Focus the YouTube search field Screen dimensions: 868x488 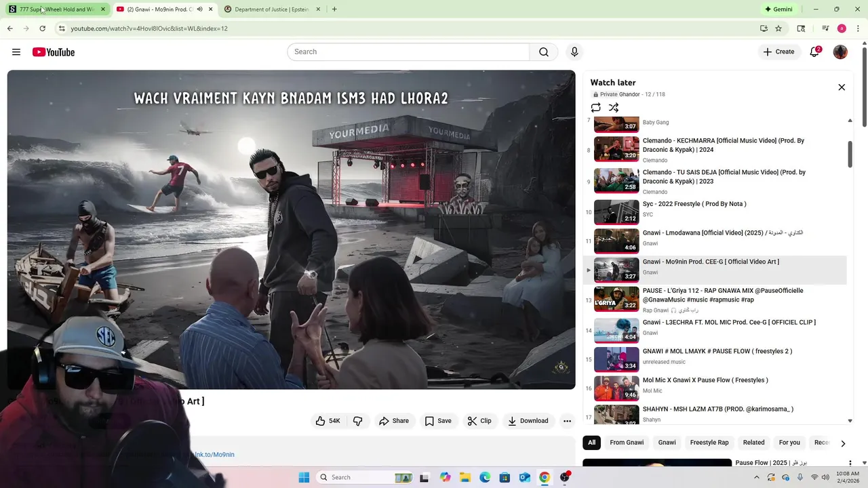(408, 52)
